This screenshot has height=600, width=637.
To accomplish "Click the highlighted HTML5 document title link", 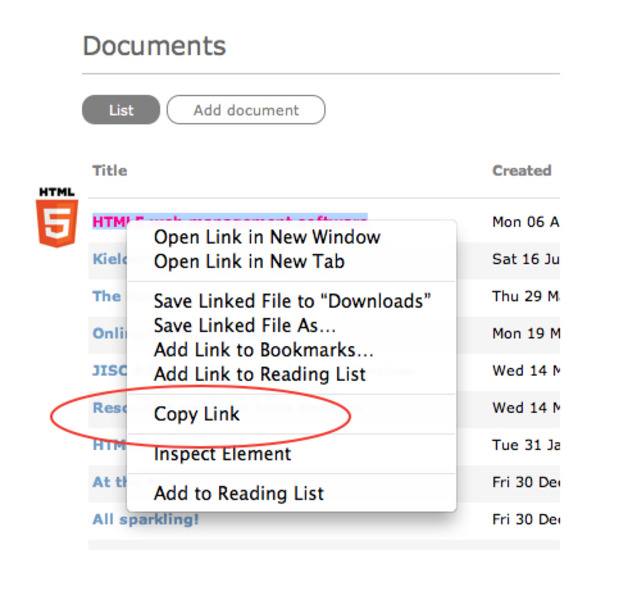I will tap(110, 222).
